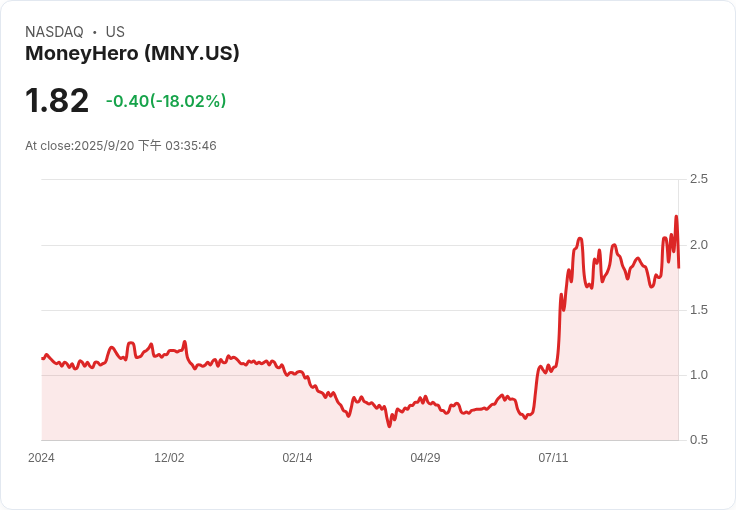Screen dimensions: 736x510
Task: Click the 2.5 y-axis label
Action: pos(699,179)
